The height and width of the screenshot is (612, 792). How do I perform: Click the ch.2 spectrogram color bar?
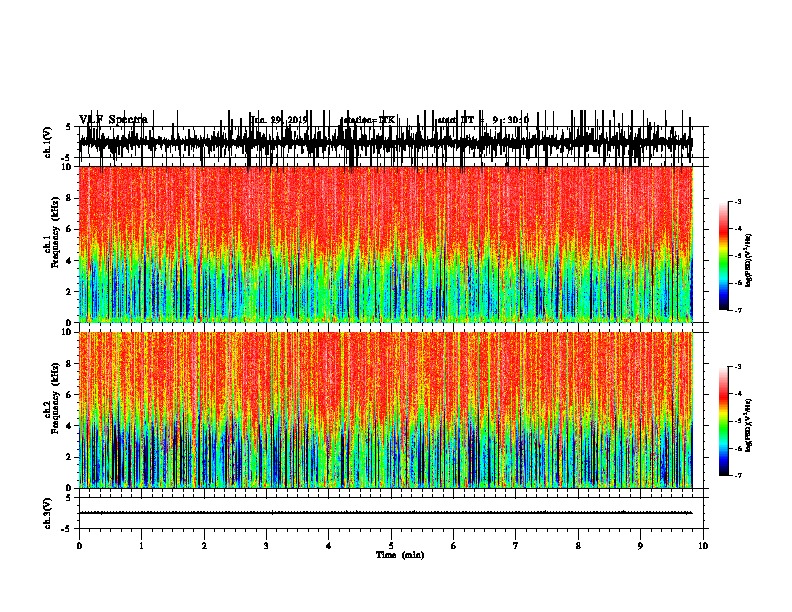[723, 421]
